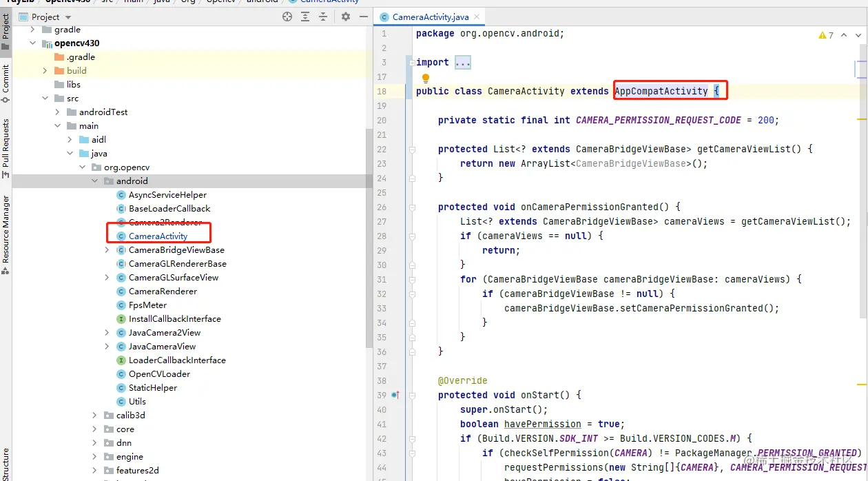
Task: Click the opencv430 module icon
Action: [47, 43]
